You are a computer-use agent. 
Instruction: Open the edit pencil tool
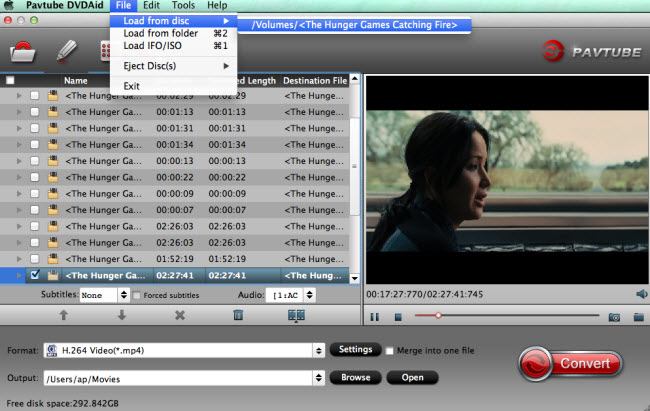66,51
